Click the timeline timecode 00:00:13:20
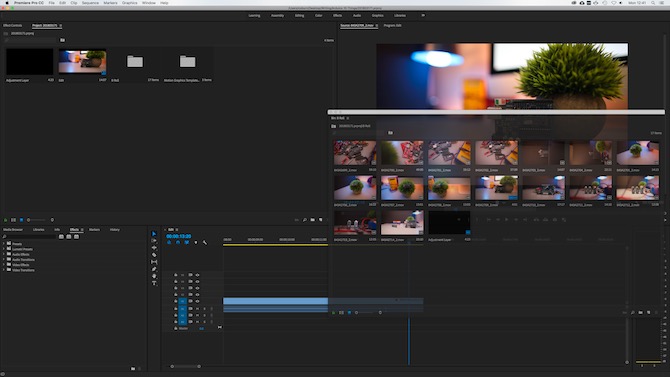Image resolution: width=670 pixels, height=377 pixels. [179, 236]
